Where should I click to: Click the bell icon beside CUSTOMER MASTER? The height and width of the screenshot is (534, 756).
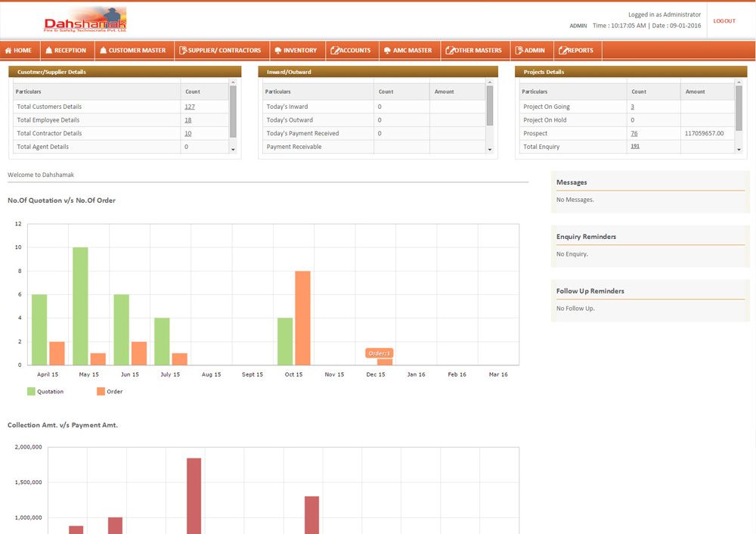103,50
